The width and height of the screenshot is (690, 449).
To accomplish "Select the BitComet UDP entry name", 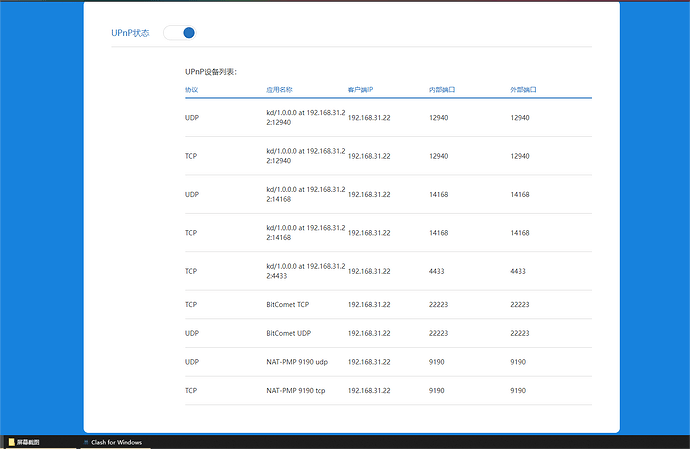I will click(x=290, y=333).
